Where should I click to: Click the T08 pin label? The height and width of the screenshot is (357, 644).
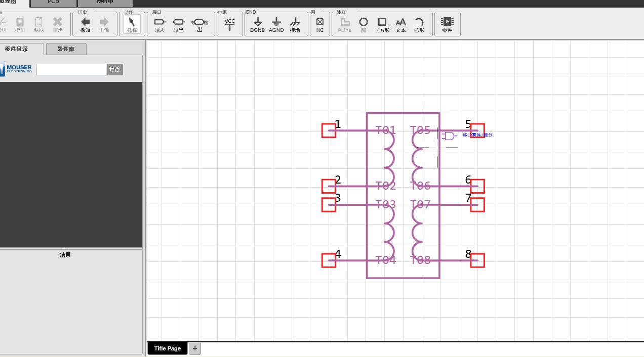(420, 260)
